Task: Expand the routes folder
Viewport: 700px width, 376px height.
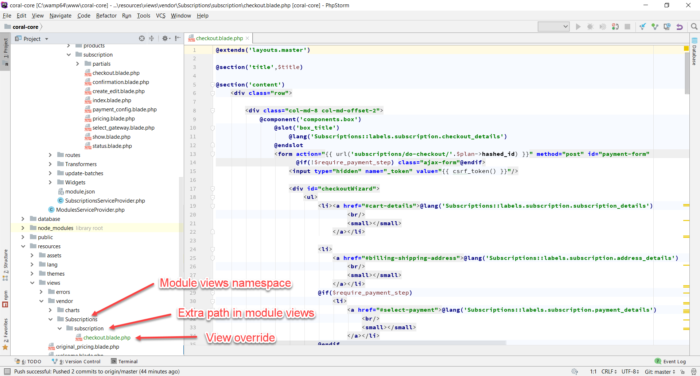Action: (x=50, y=155)
